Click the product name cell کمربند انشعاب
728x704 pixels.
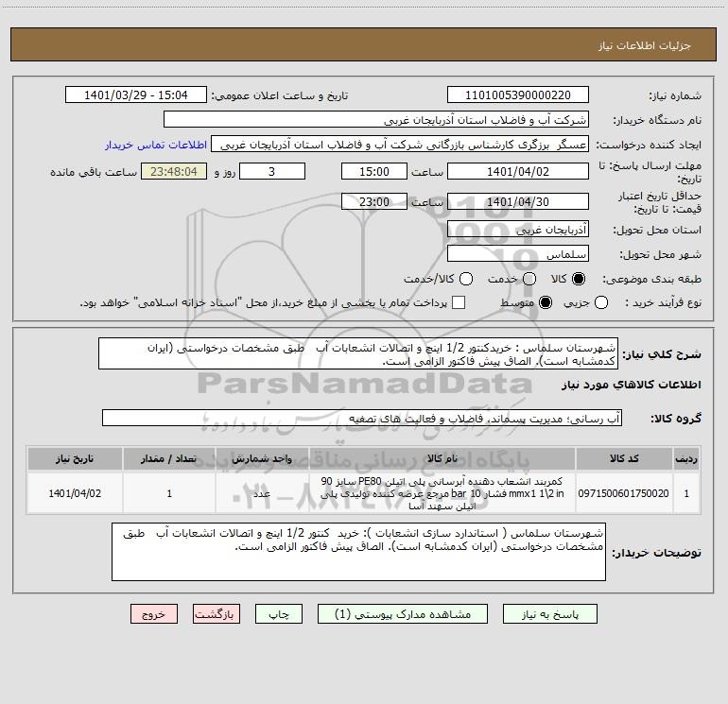coord(442,493)
